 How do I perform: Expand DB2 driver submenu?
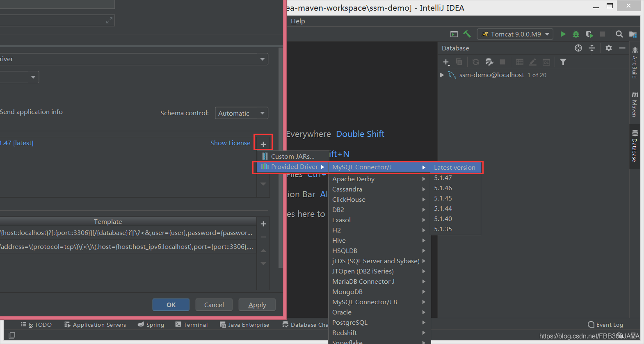[379, 210]
